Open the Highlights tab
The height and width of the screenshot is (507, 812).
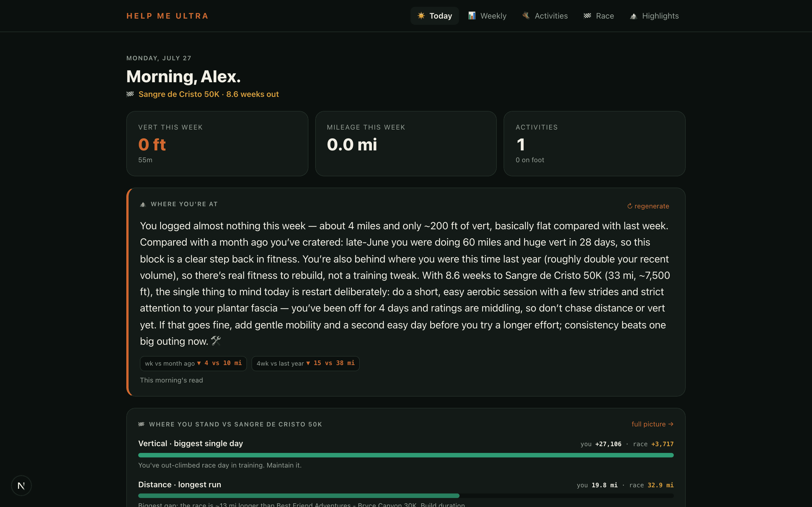pos(654,16)
